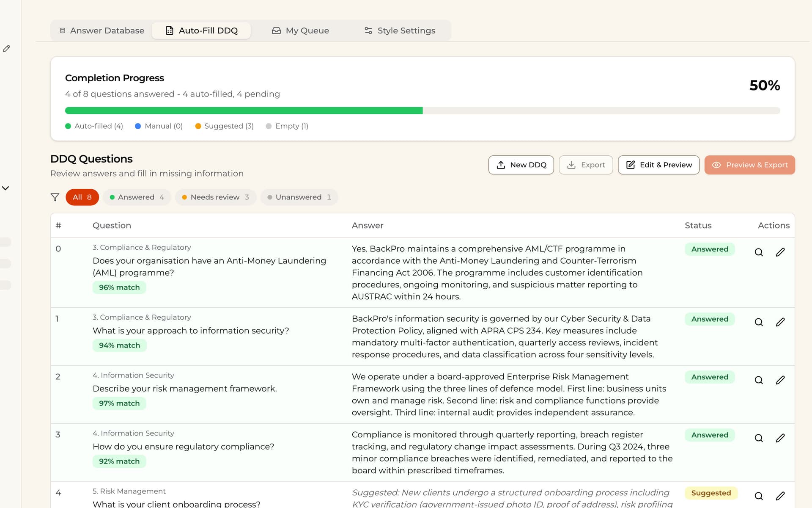The width and height of the screenshot is (812, 508).
Task: Click the 50% completion figure
Action: pos(765,86)
